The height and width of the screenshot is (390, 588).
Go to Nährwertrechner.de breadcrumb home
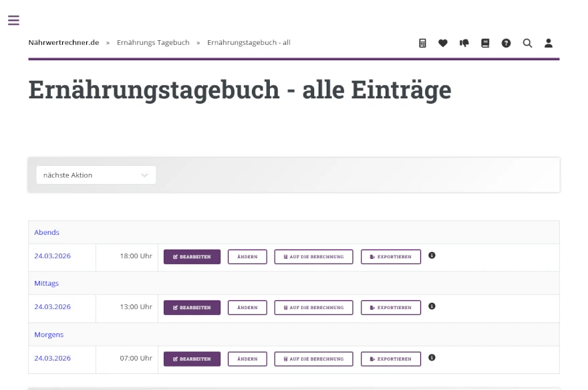pos(63,43)
